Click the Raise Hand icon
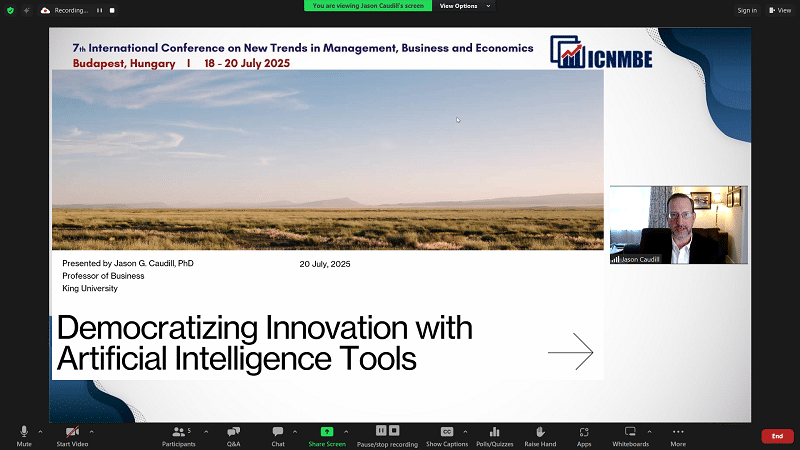The width and height of the screenshot is (800, 450). coord(540,432)
